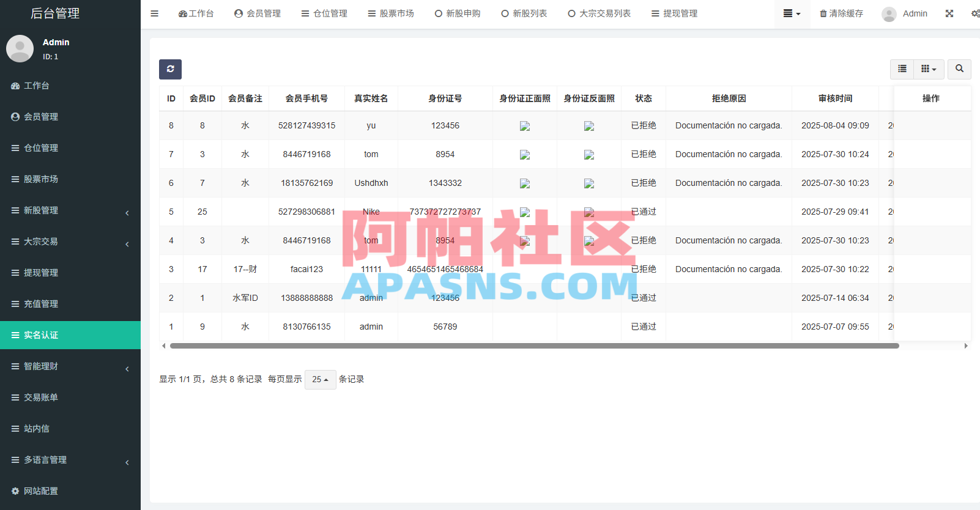Open 会员管理 in the sidebar
Viewport: 980px width, 510px height.
click(x=70, y=117)
